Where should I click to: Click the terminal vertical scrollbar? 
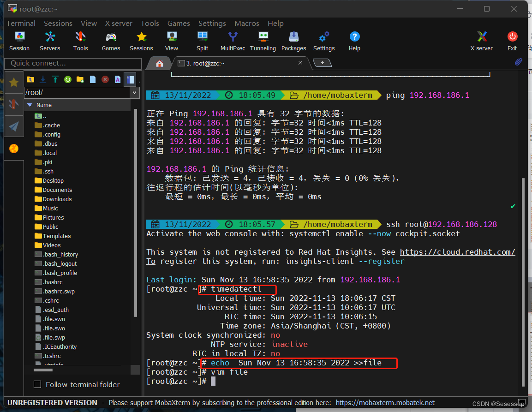524,282
